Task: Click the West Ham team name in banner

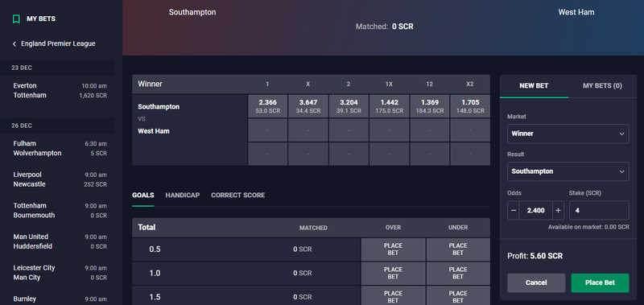Action: pyautogui.click(x=576, y=12)
